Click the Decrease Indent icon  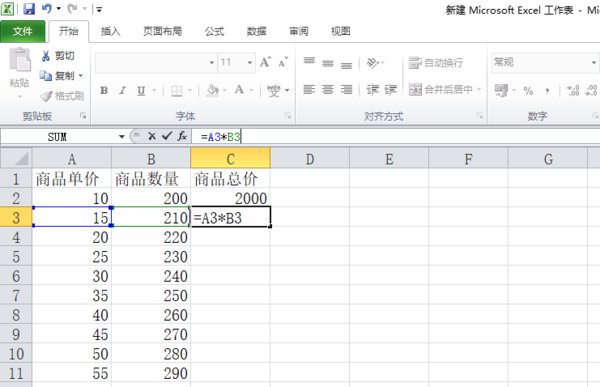[372, 90]
